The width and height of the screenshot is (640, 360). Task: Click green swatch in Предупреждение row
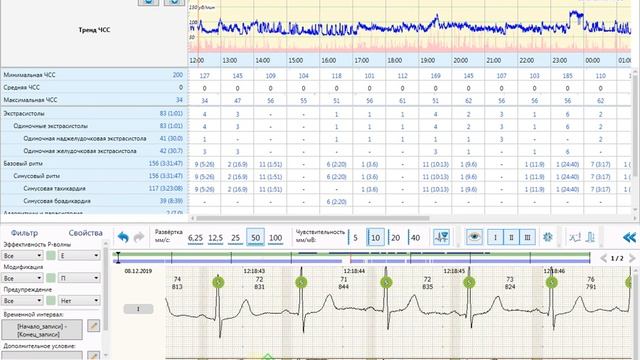[x=51, y=301]
